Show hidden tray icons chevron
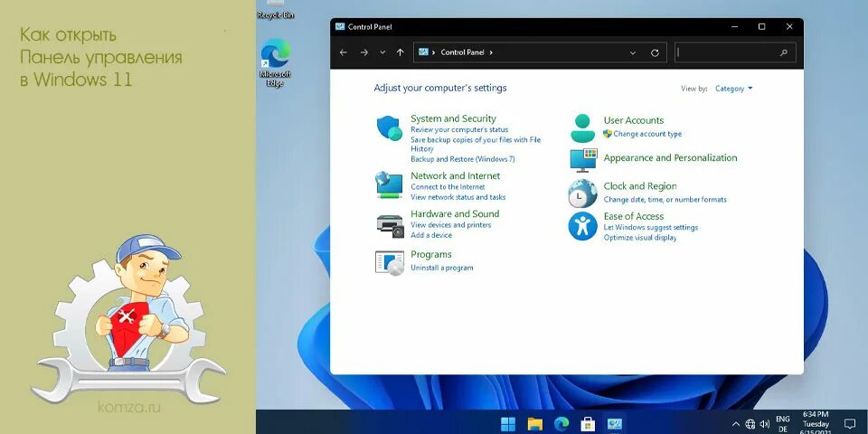This screenshot has width=868, height=434. click(x=736, y=425)
